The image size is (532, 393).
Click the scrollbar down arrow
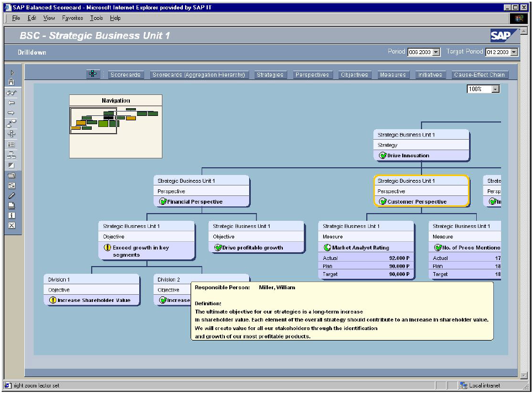[524, 375]
